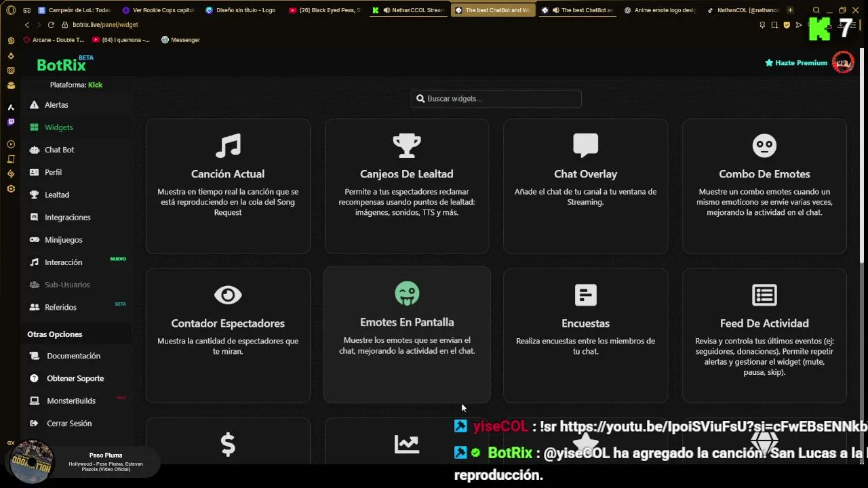Viewport: 868px width, 488px height.
Task: Click the MonsterBuilds computer icon
Action: pos(34,401)
